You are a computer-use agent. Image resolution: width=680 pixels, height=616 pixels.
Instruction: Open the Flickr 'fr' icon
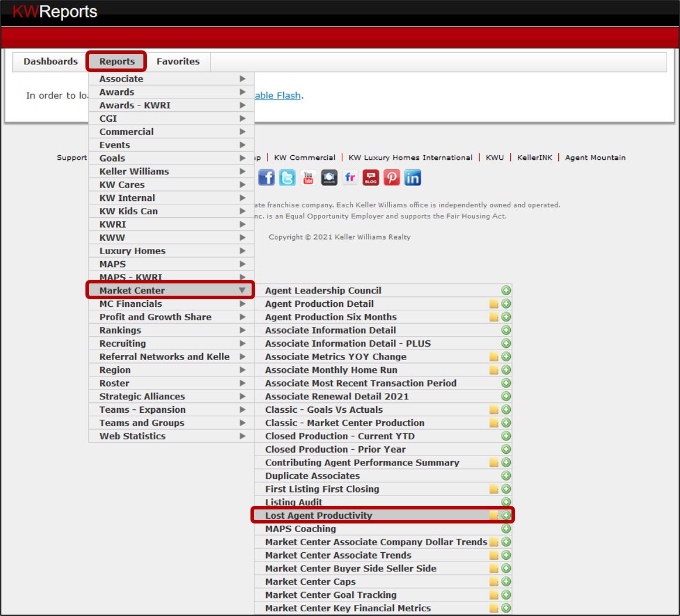350,178
